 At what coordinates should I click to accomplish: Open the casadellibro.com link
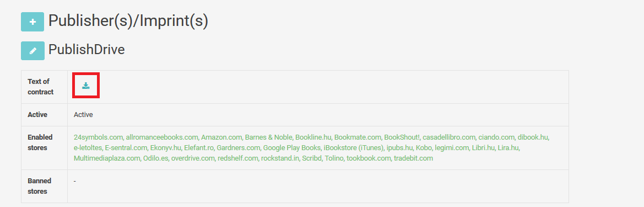point(449,137)
